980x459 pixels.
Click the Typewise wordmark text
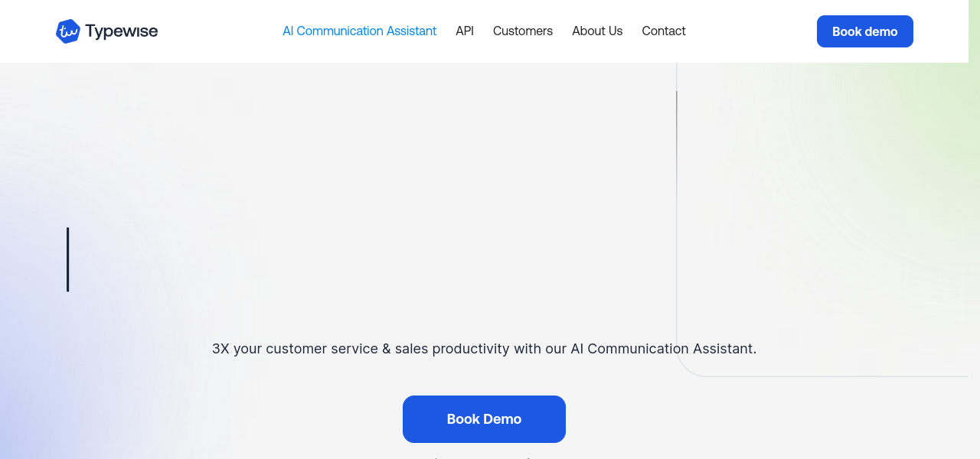121,31
